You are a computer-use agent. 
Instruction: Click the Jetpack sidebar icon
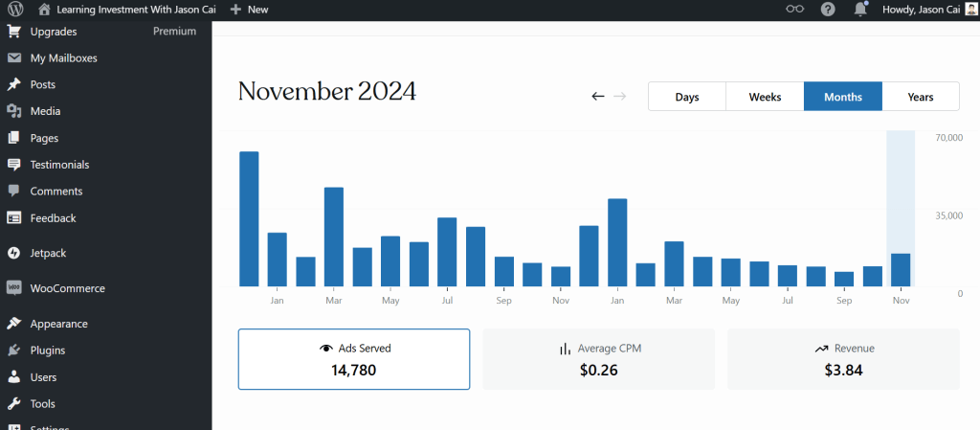tap(14, 254)
